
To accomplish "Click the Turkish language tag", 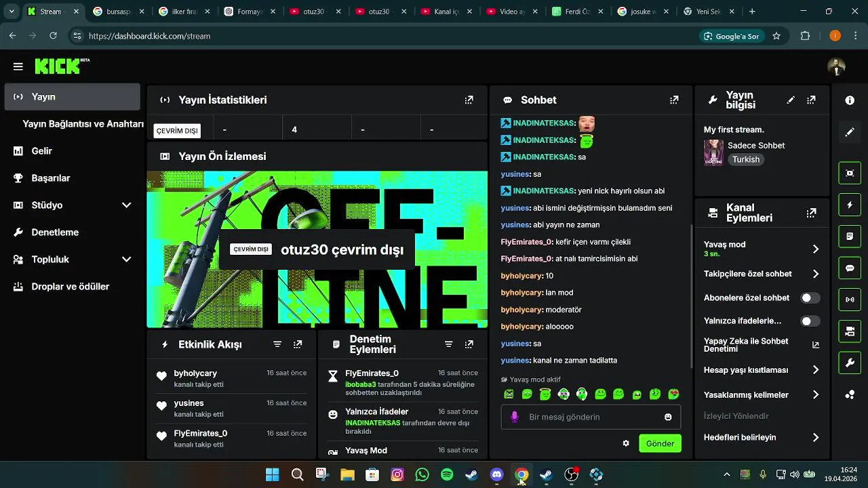I will (746, 159).
